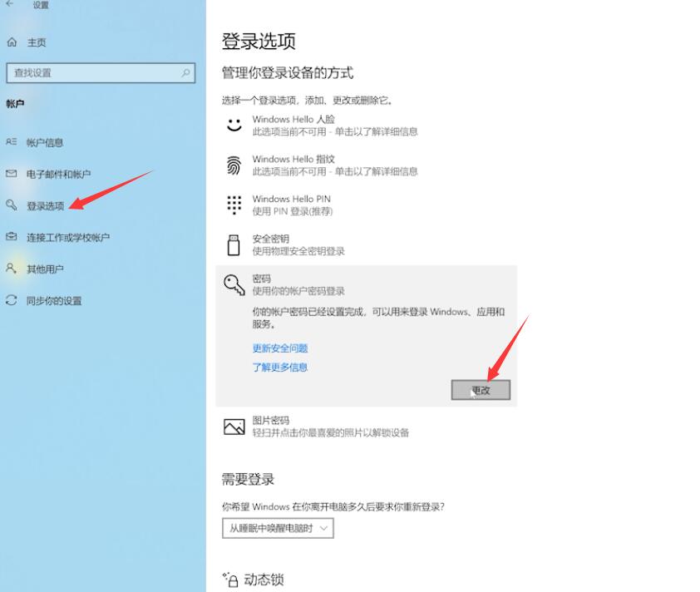700x592 pixels.
Task: Expand the 图片密码 sign-in option
Action: click(x=366, y=427)
